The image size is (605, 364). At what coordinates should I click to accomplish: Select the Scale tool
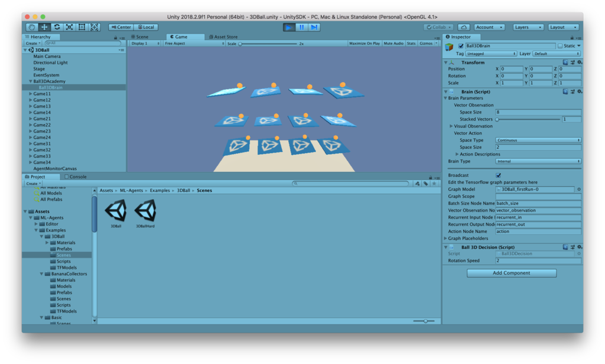pos(70,27)
